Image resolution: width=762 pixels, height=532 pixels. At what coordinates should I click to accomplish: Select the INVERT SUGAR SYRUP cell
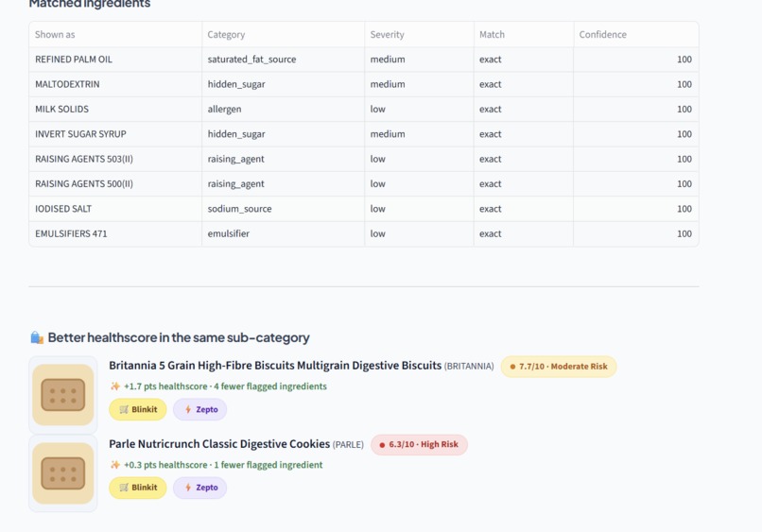pyautogui.click(x=115, y=134)
